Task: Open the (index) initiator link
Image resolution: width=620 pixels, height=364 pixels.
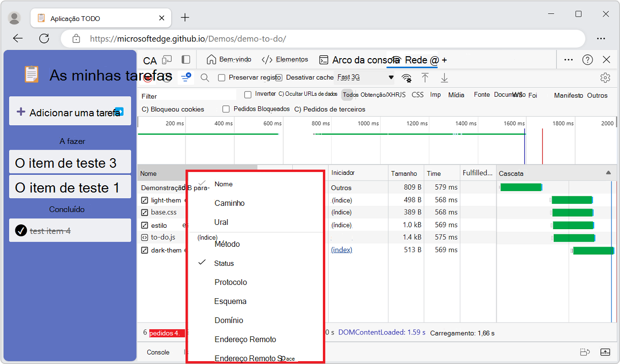Action: [341, 250]
